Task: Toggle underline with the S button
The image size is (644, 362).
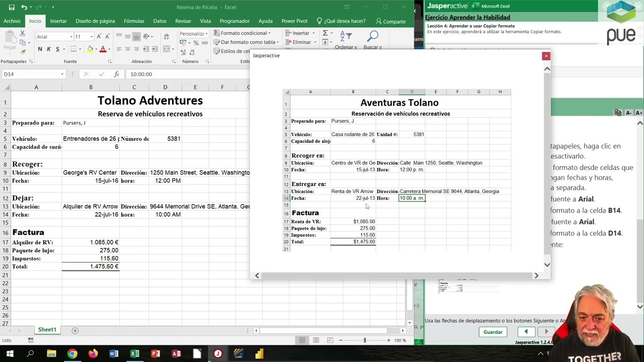Action: 57,49
